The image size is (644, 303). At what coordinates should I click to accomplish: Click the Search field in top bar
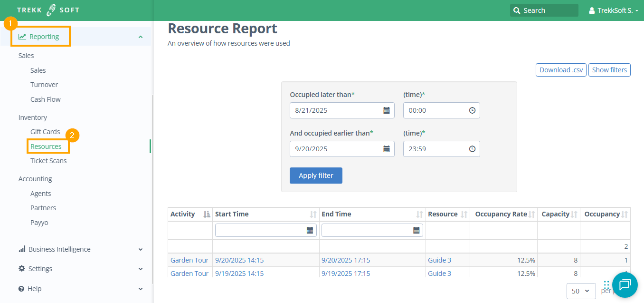pos(544,10)
